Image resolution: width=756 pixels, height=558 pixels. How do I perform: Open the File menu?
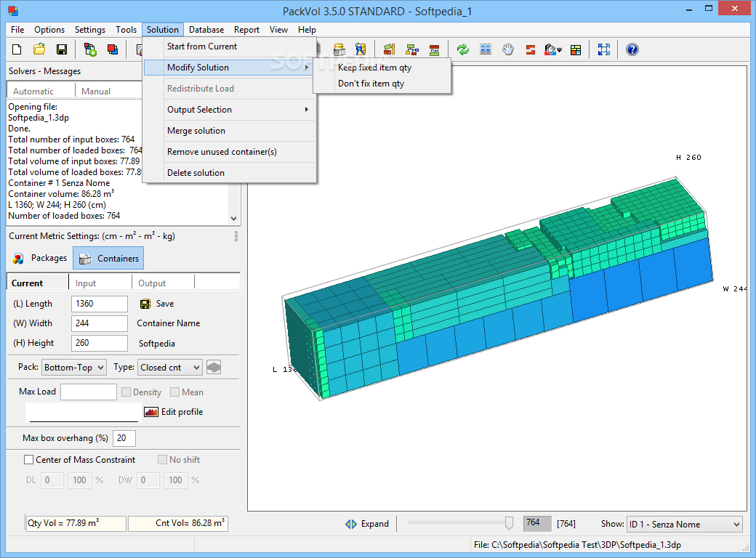point(17,29)
